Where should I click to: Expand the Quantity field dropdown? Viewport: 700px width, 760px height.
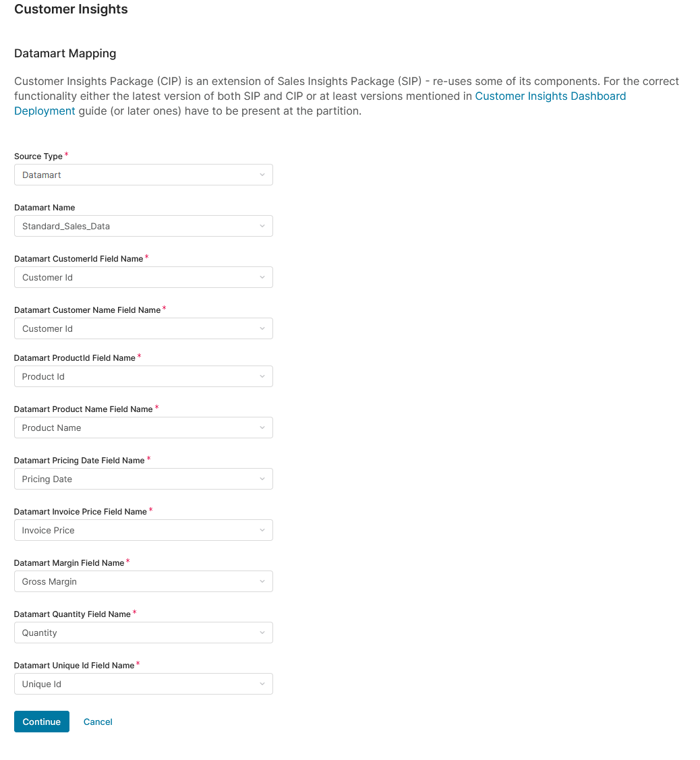coord(143,633)
